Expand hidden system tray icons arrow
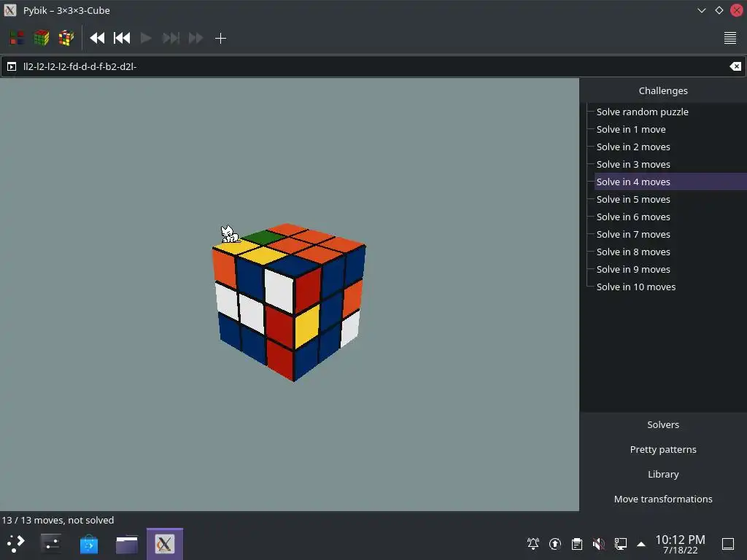The image size is (747, 560). 641,544
